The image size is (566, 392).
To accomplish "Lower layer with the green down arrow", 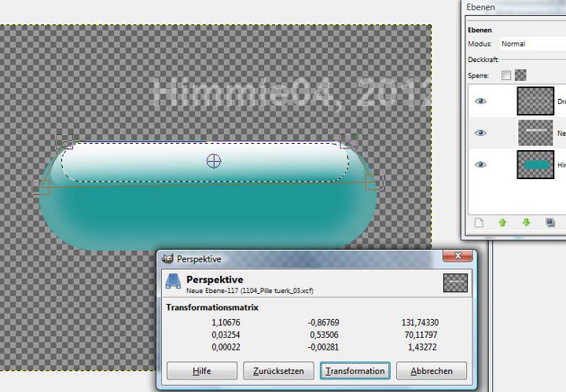I will point(526,222).
